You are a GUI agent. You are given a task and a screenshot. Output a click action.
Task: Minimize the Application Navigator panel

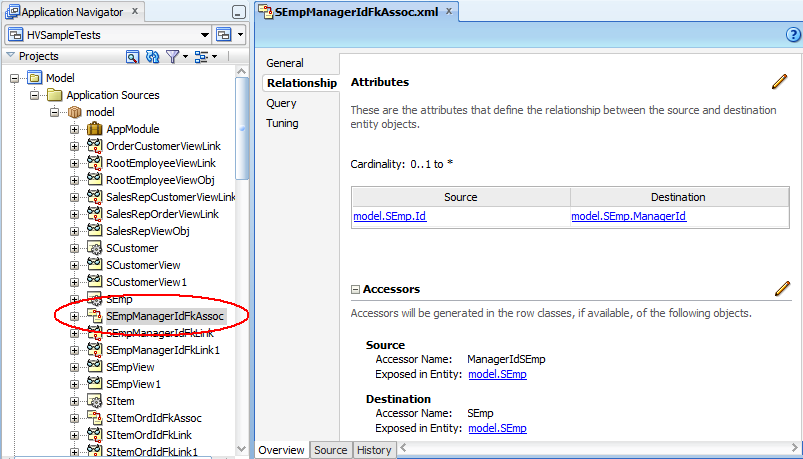[239, 13]
